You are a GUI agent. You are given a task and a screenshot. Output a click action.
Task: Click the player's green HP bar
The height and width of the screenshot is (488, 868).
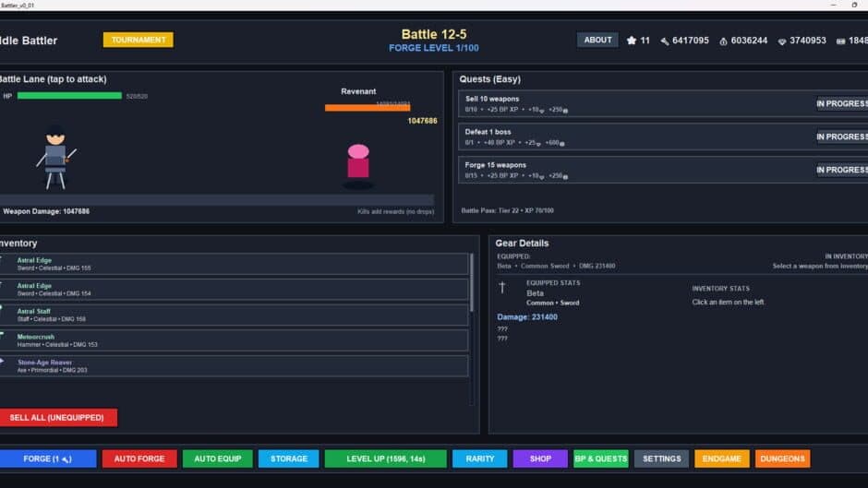69,96
